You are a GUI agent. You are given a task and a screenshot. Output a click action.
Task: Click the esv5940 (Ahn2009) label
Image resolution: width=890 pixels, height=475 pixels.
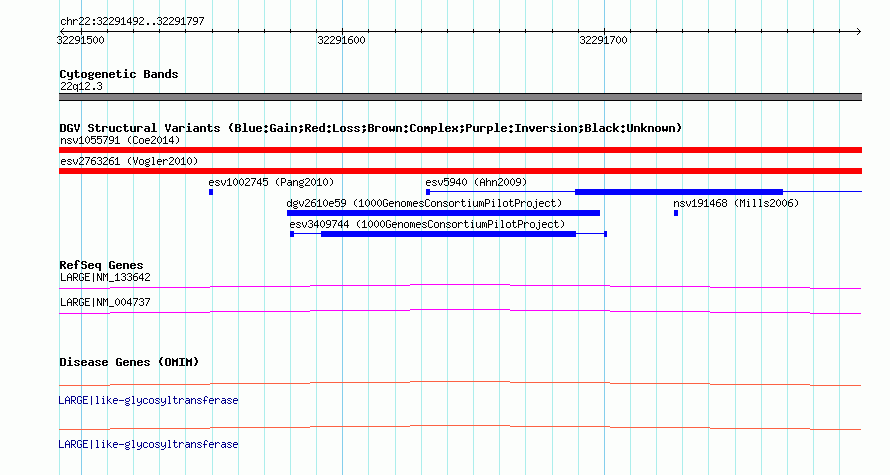(476, 182)
